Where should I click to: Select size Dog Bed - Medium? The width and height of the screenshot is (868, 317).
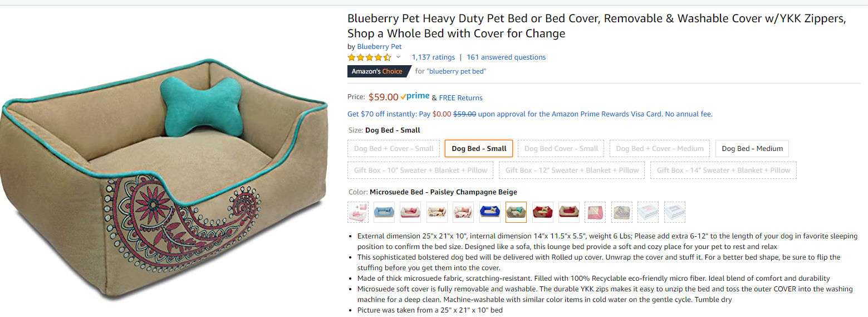[752, 149]
